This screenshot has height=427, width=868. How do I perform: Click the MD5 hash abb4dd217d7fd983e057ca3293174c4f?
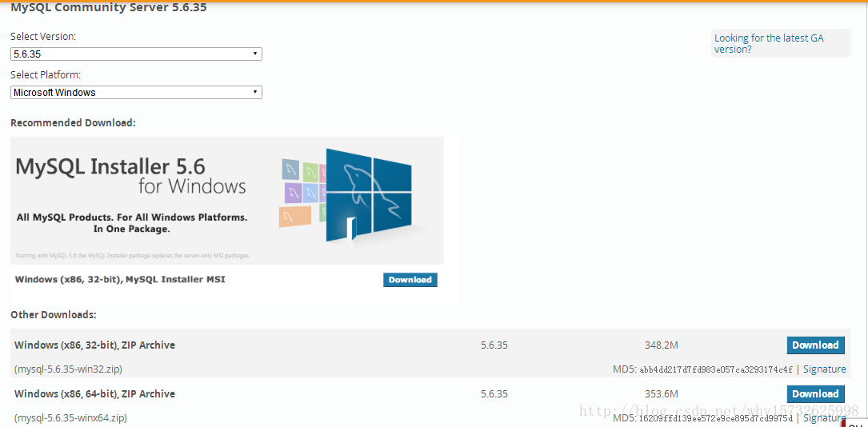pyautogui.click(x=716, y=369)
